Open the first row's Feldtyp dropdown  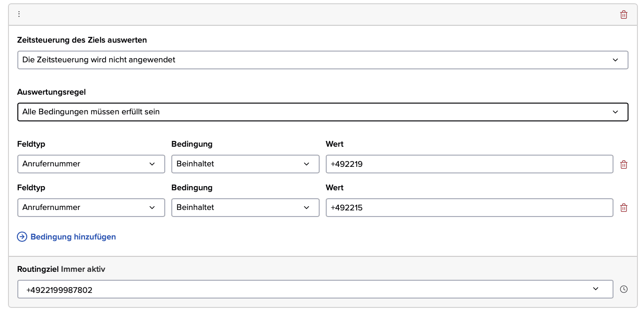tap(91, 164)
